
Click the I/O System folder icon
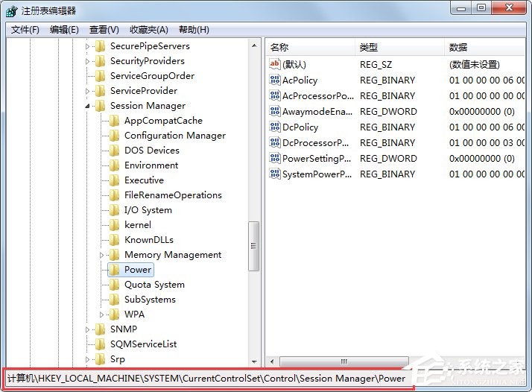point(114,210)
